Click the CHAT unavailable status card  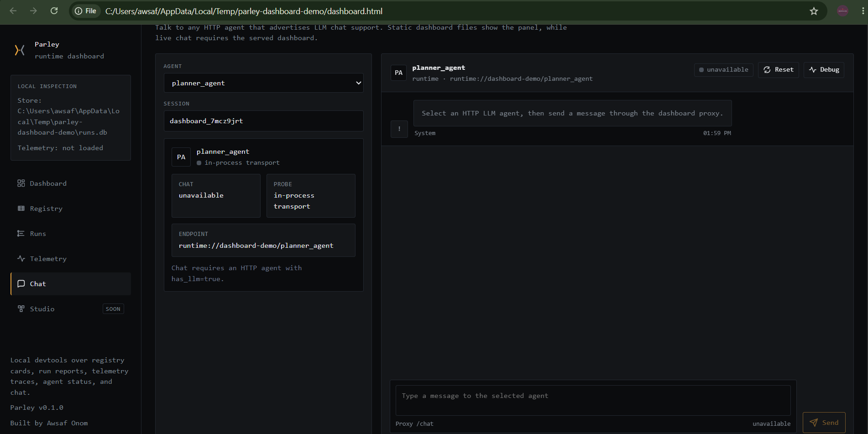click(x=216, y=196)
